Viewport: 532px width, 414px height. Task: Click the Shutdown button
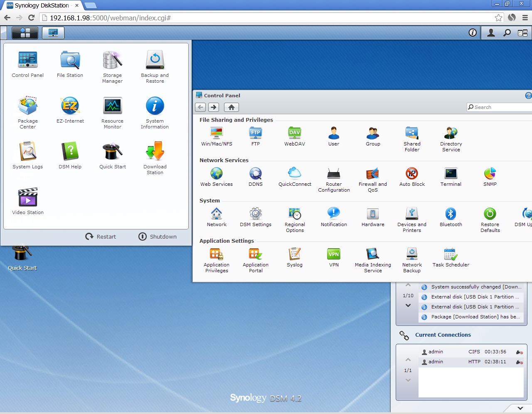coord(158,237)
